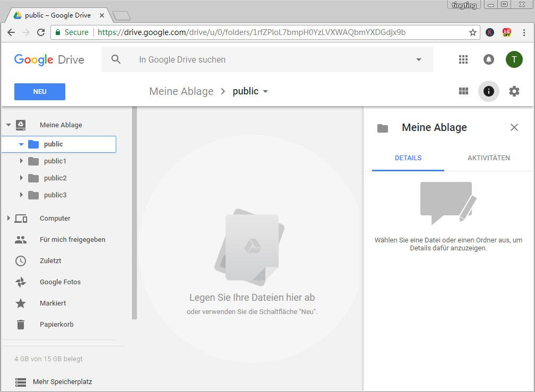The height and width of the screenshot is (392, 535).
Task: Switch to grid view layout icon
Action: click(463, 91)
